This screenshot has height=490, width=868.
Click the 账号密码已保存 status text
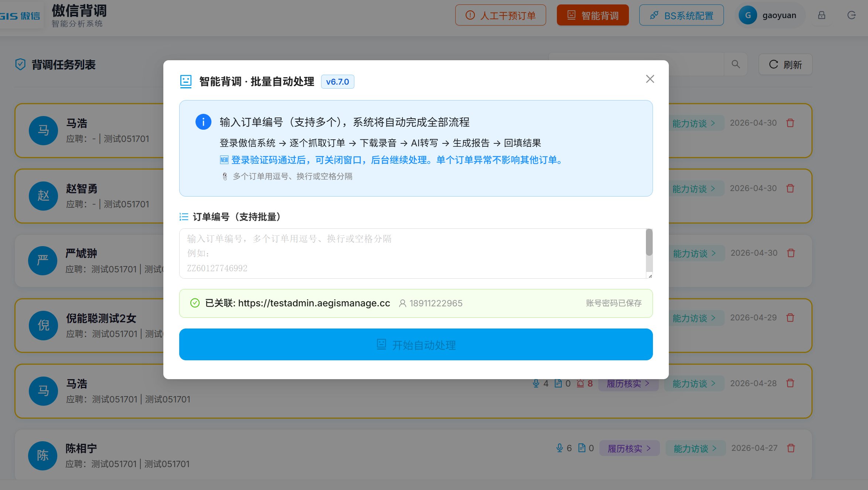click(x=613, y=303)
